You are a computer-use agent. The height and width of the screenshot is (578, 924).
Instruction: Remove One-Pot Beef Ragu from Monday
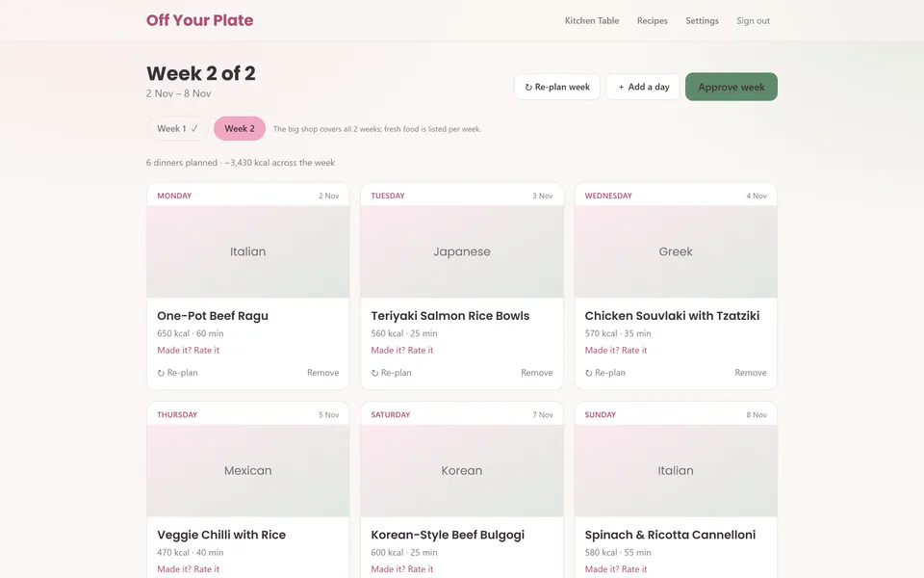click(x=323, y=373)
